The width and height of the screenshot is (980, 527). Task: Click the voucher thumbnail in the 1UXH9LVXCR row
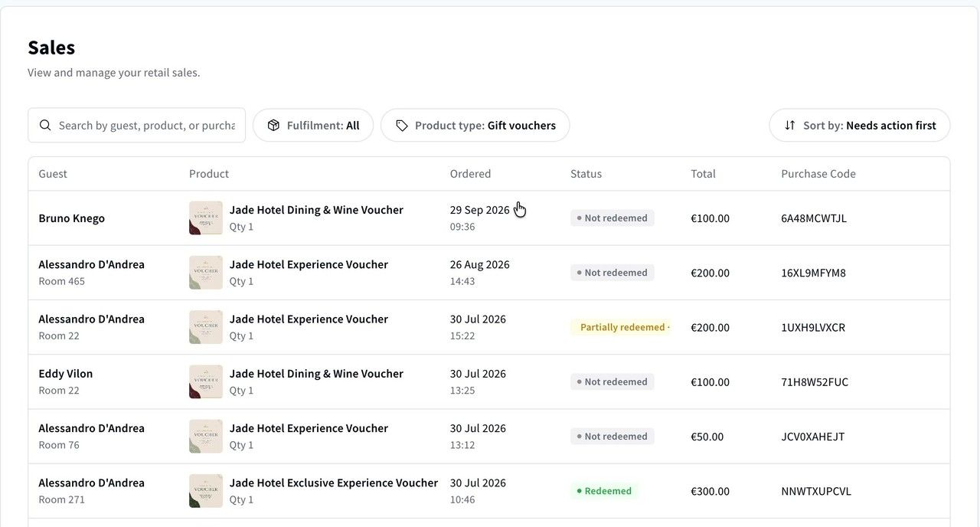coord(206,327)
